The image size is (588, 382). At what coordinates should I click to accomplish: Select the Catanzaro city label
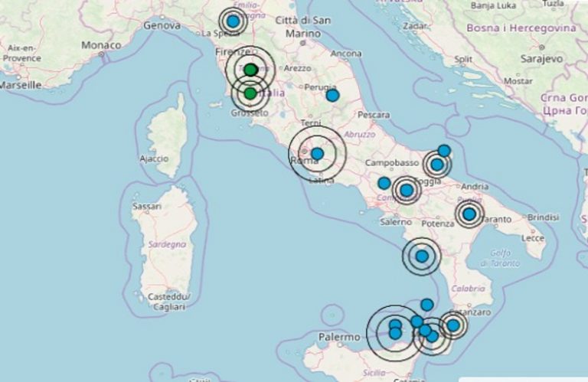pyautogui.click(x=471, y=312)
